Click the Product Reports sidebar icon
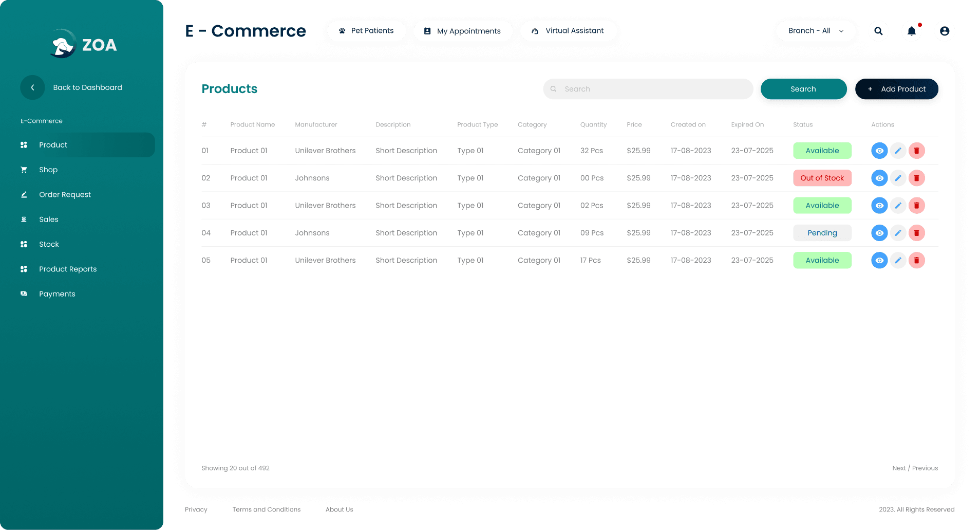 point(24,269)
